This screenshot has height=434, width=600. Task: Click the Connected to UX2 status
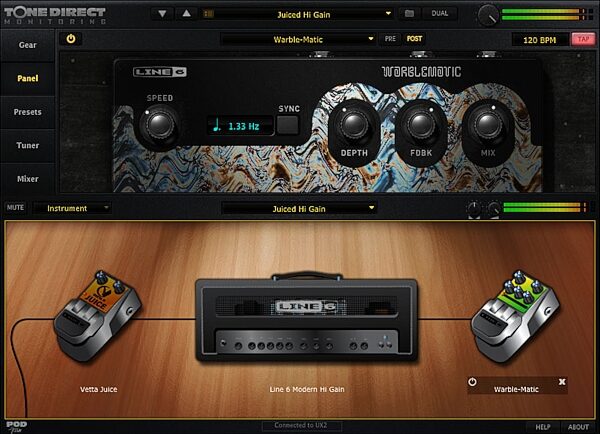click(x=301, y=425)
